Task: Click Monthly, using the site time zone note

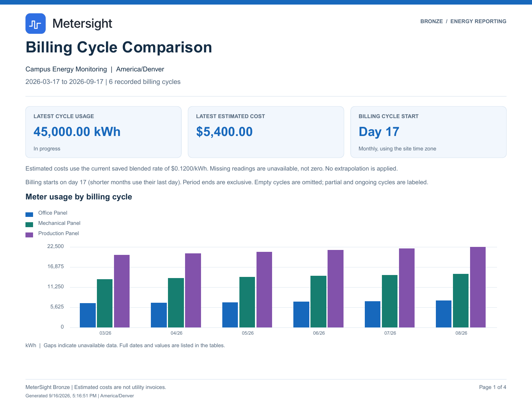Action: point(397,149)
